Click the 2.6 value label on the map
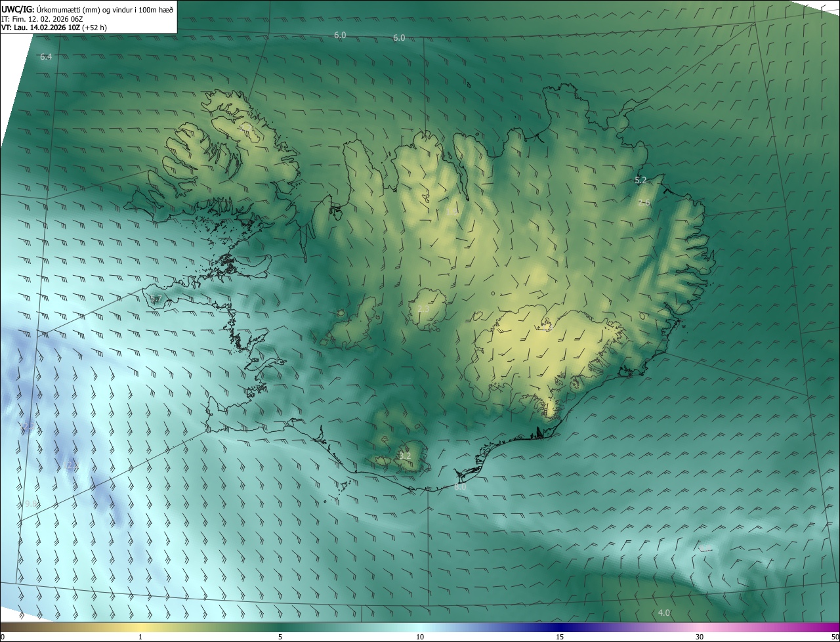 click(x=644, y=203)
